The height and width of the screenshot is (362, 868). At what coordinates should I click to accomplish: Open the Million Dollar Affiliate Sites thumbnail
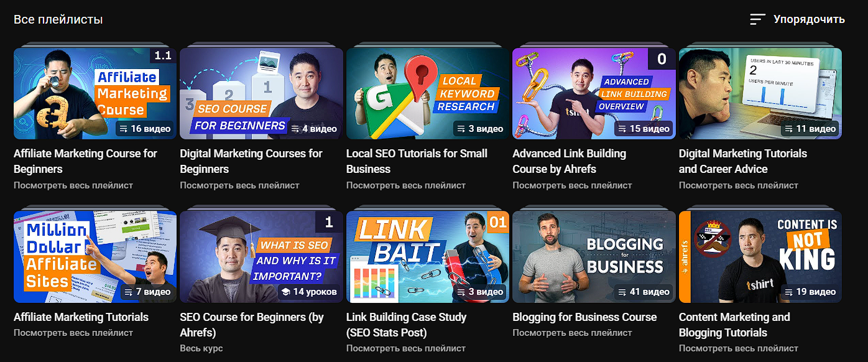95,257
